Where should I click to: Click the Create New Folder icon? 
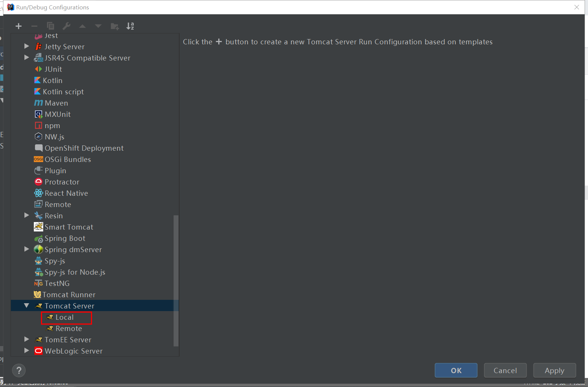click(115, 26)
